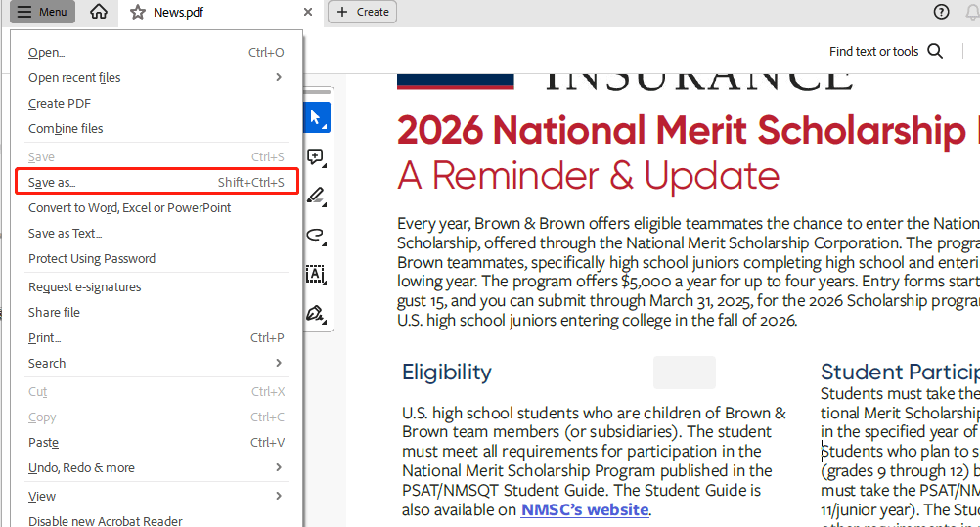980x527 pixels.
Task: Click the Find text or tools search icon
Action: tap(935, 51)
